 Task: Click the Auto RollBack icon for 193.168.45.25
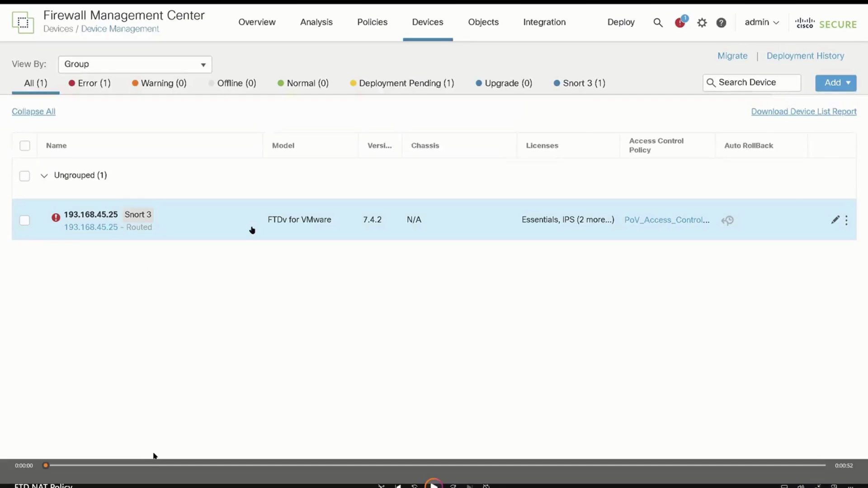click(727, 220)
